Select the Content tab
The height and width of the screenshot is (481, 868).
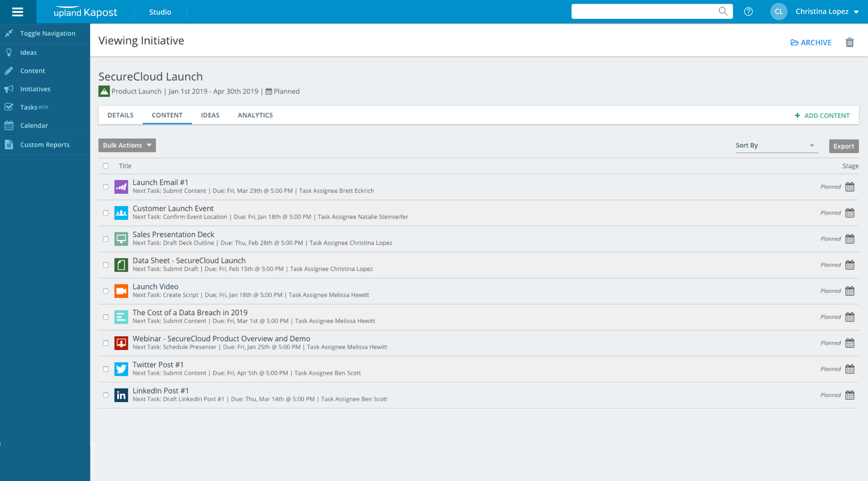pyautogui.click(x=167, y=115)
